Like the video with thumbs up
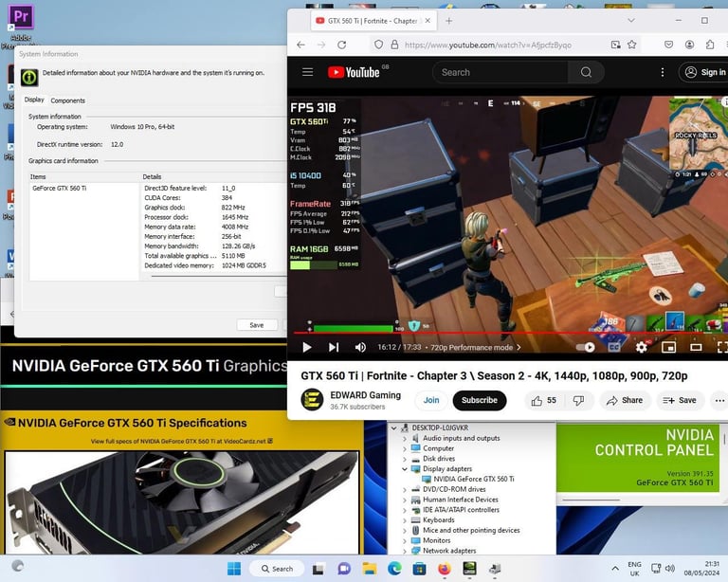The width and height of the screenshot is (728, 582). coord(543,401)
